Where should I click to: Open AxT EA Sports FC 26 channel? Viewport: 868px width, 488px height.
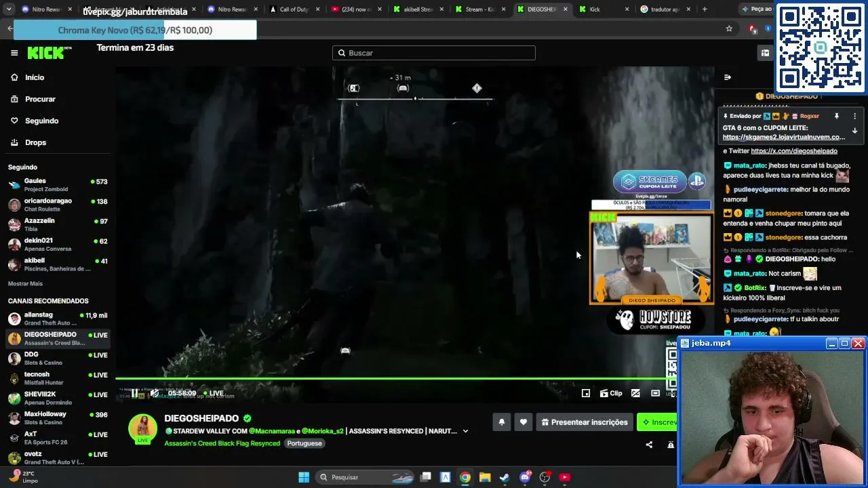pyautogui.click(x=58, y=437)
